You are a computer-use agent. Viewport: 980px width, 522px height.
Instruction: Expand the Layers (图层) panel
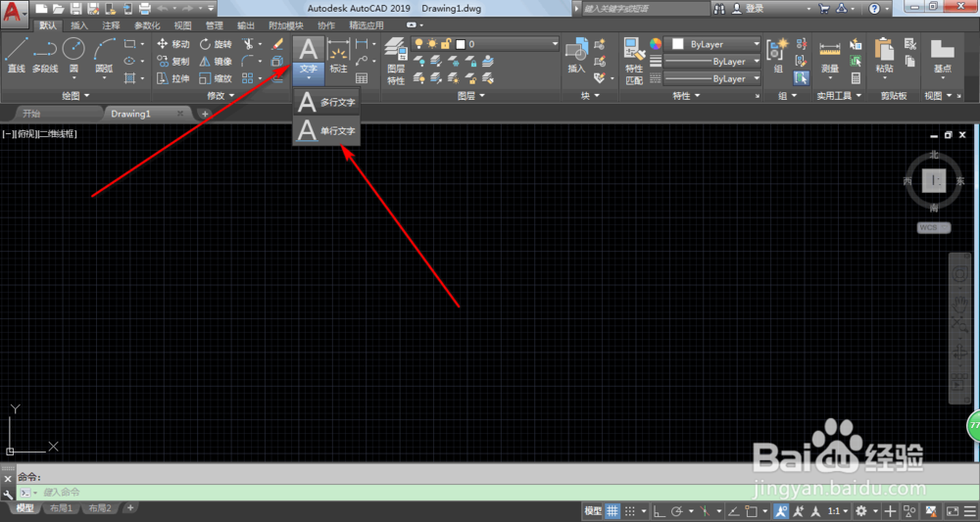click(472, 96)
